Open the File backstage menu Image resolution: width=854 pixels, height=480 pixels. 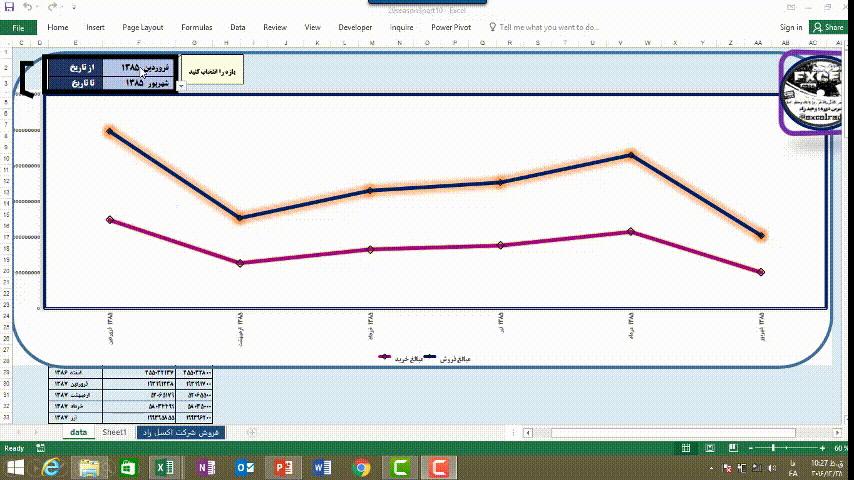point(18,27)
